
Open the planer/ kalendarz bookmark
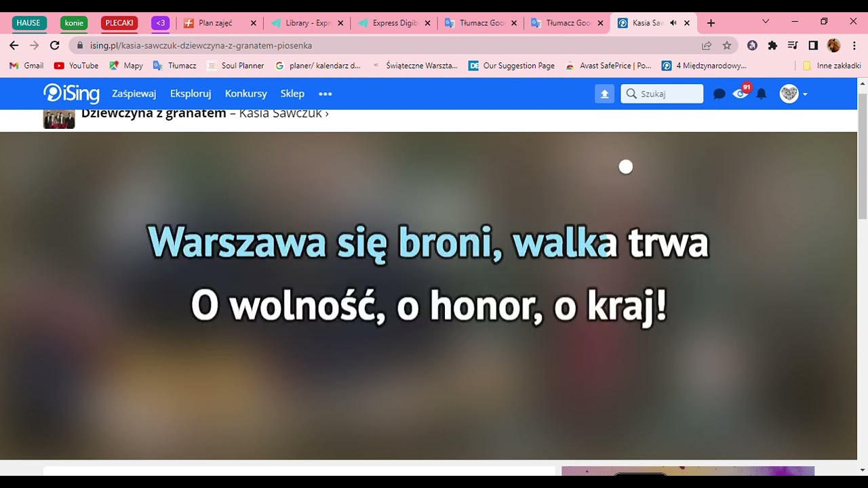(318, 66)
